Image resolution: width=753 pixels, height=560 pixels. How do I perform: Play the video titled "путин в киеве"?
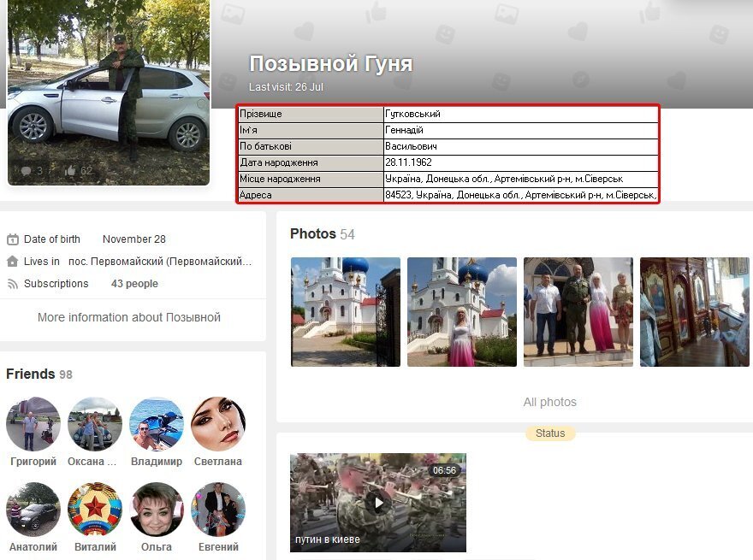click(377, 502)
